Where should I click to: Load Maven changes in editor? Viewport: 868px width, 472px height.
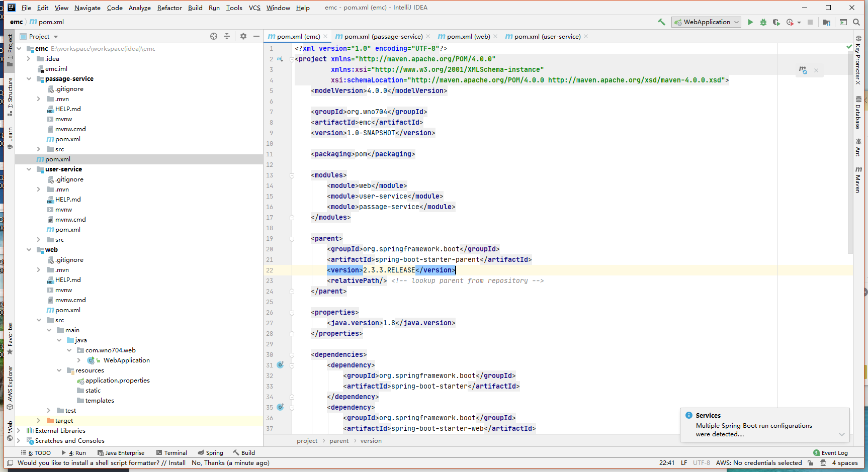pos(803,70)
